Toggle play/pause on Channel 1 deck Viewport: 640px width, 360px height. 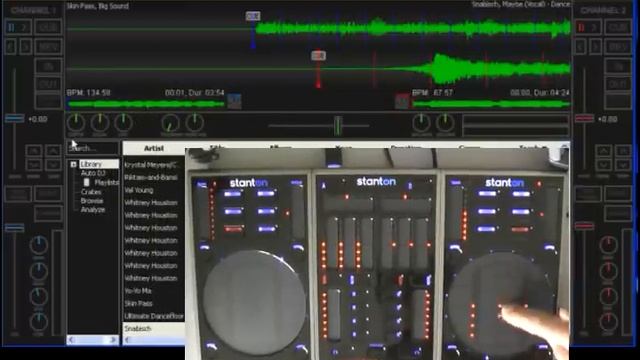pyautogui.click(x=18, y=27)
